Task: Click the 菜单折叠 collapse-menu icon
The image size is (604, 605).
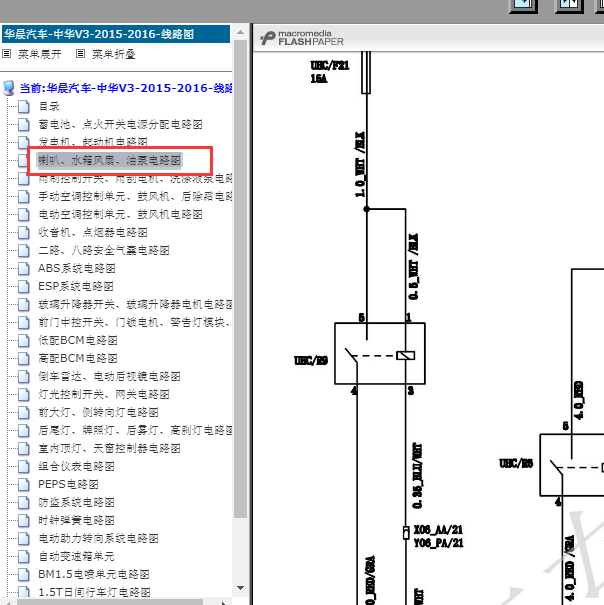Action: coord(80,54)
